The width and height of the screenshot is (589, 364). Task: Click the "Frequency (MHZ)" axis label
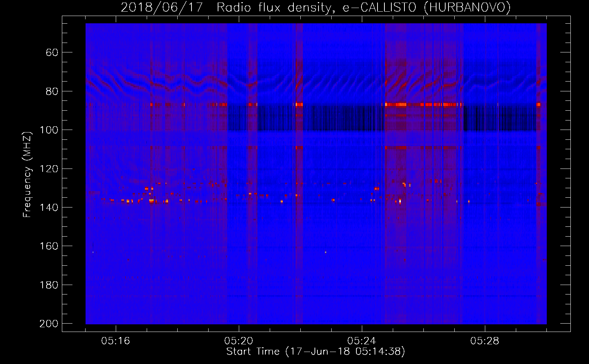(x=27, y=174)
